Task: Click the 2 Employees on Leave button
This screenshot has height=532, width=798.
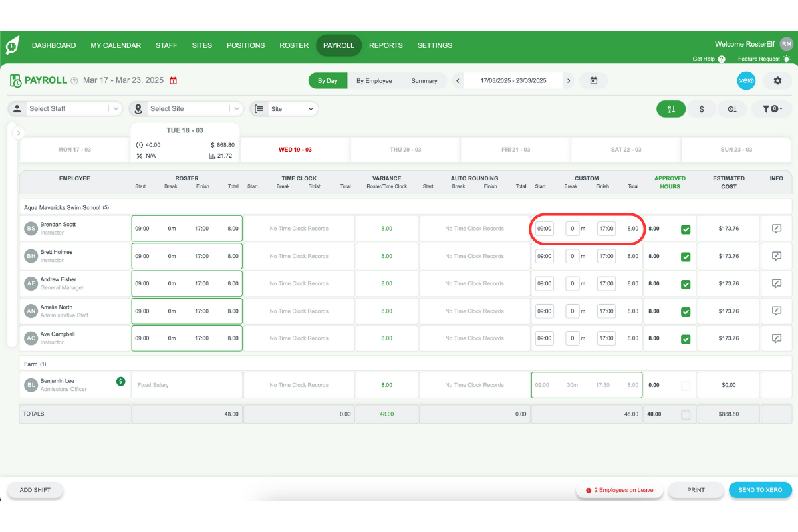Action: click(x=619, y=490)
